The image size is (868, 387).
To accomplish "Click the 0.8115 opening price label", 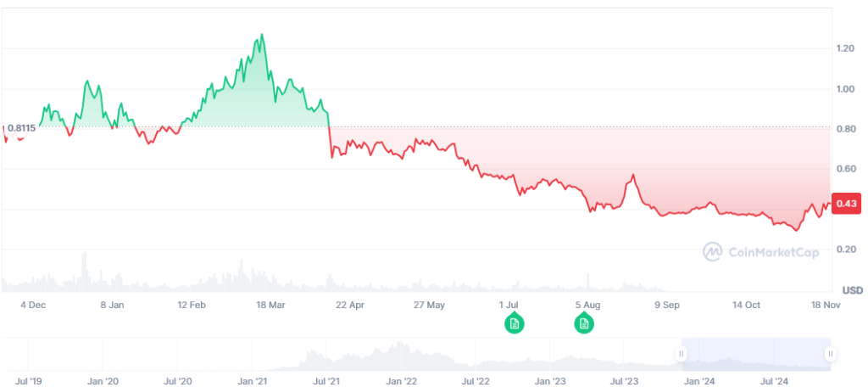I will (21, 128).
